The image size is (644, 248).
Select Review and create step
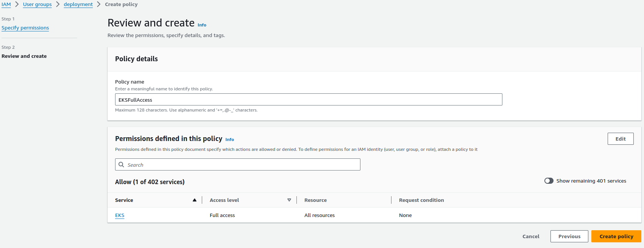click(24, 56)
